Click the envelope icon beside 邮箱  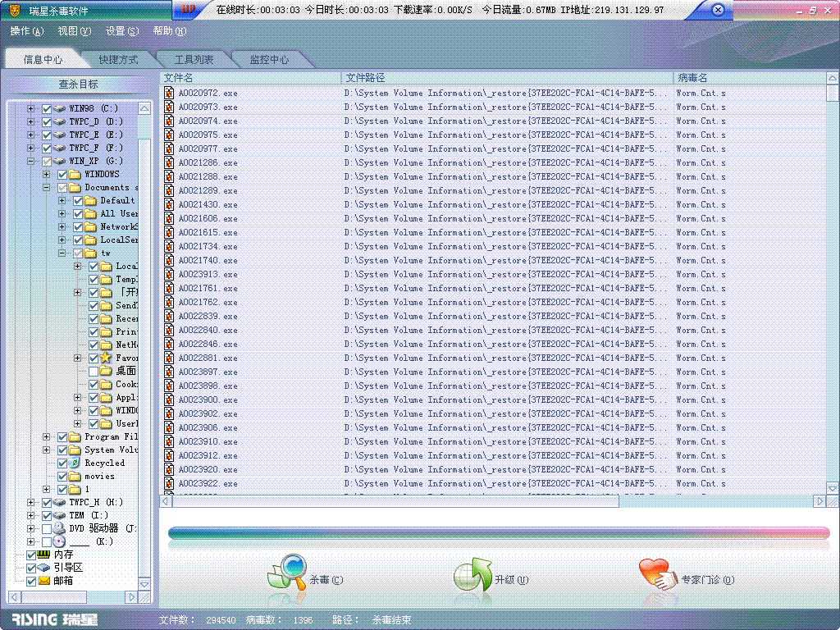coord(44,581)
